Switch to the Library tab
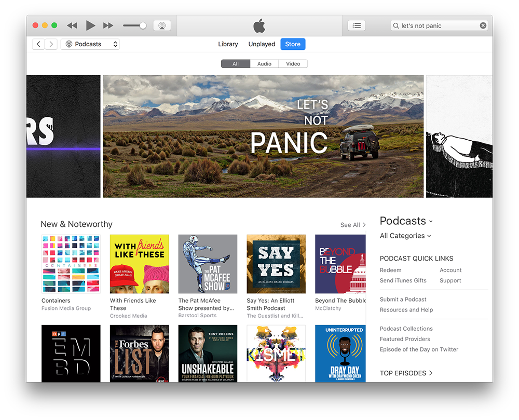519x420 pixels. click(x=228, y=44)
